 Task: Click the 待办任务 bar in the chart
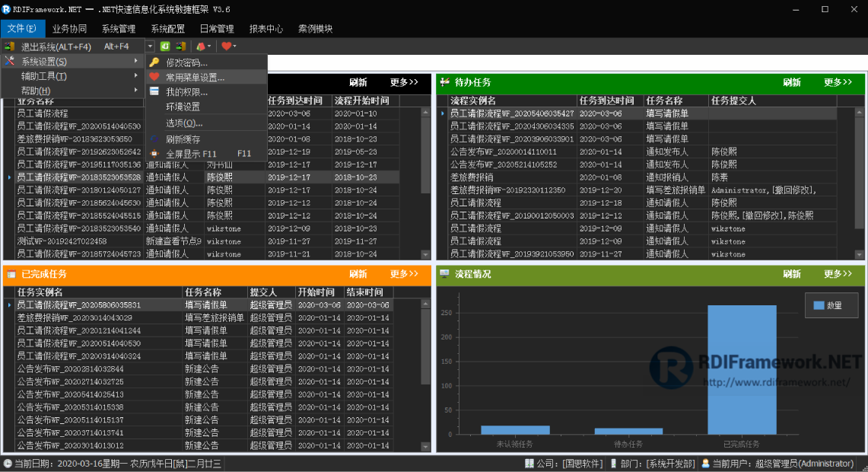point(628,431)
